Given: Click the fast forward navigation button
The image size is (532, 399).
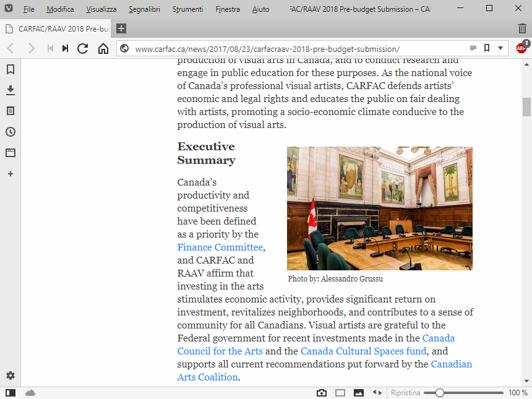Looking at the screenshot, I should coord(65,48).
